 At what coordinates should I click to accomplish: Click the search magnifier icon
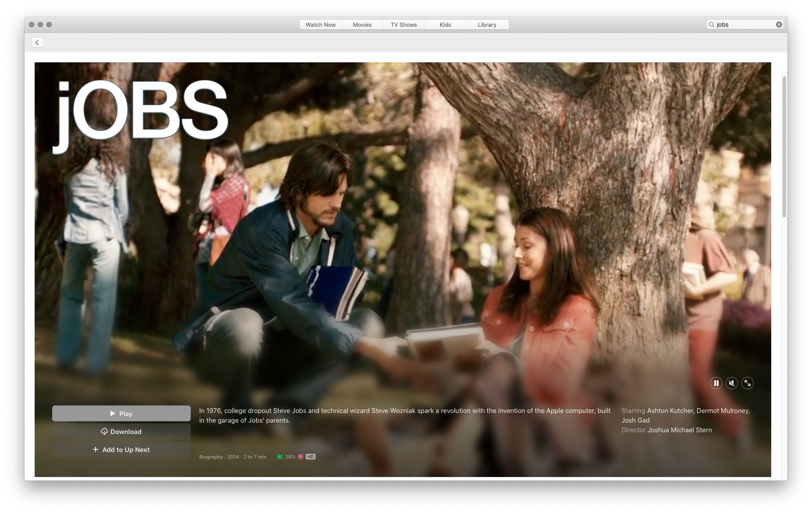(x=712, y=25)
